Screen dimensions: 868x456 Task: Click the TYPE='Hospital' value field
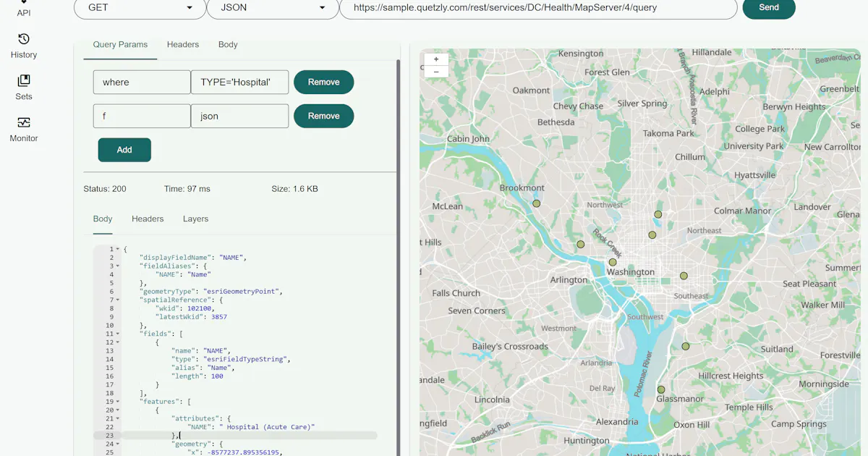click(x=239, y=83)
